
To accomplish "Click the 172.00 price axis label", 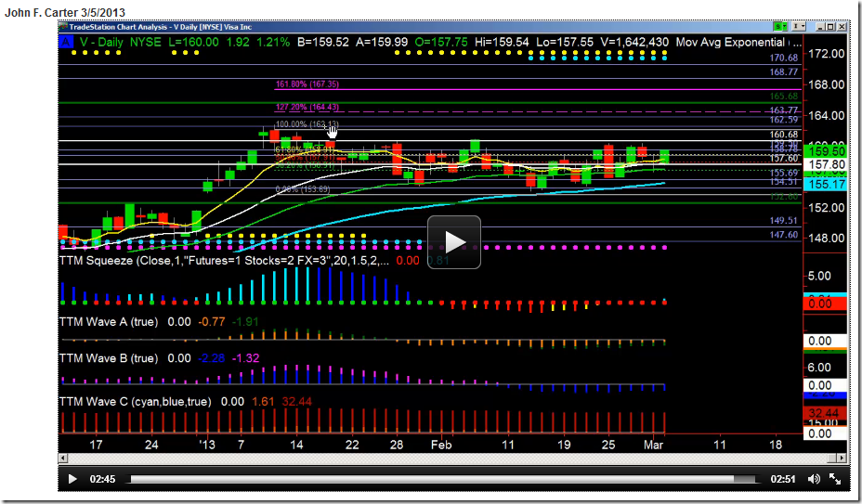I will [828, 54].
